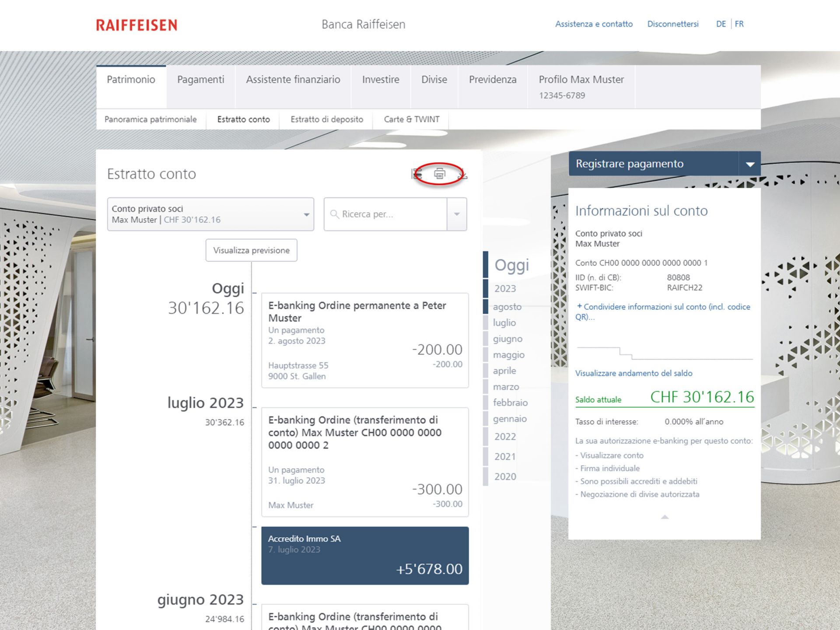This screenshot has width=840, height=630.
Task: Switch language to DE
Action: (x=721, y=24)
